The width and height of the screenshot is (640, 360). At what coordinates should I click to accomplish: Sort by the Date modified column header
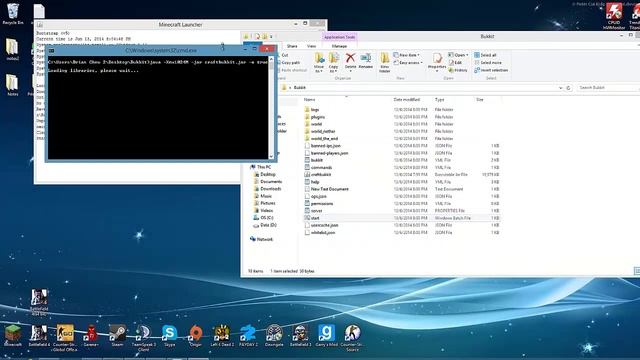[x=407, y=100]
